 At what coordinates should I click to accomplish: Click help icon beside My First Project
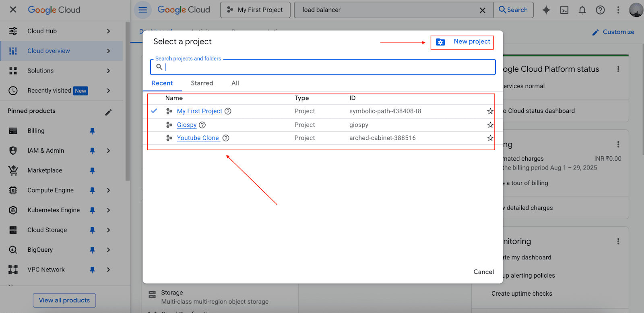pyautogui.click(x=228, y=111)
